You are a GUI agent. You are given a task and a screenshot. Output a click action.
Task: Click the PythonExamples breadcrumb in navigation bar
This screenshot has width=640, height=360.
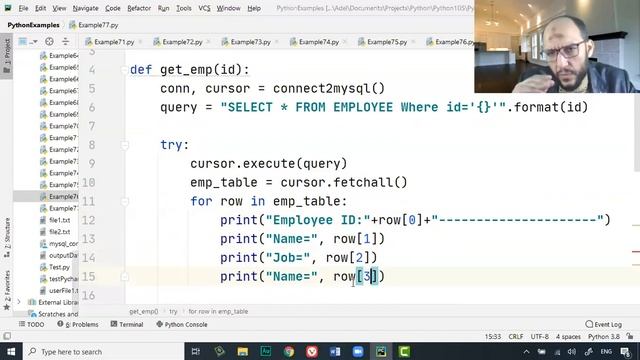coord(33,25)
